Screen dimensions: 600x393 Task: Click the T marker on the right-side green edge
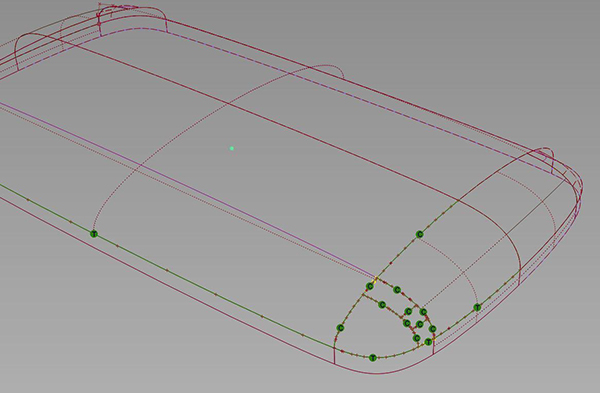pyautogui.click(x=477, y=307)
